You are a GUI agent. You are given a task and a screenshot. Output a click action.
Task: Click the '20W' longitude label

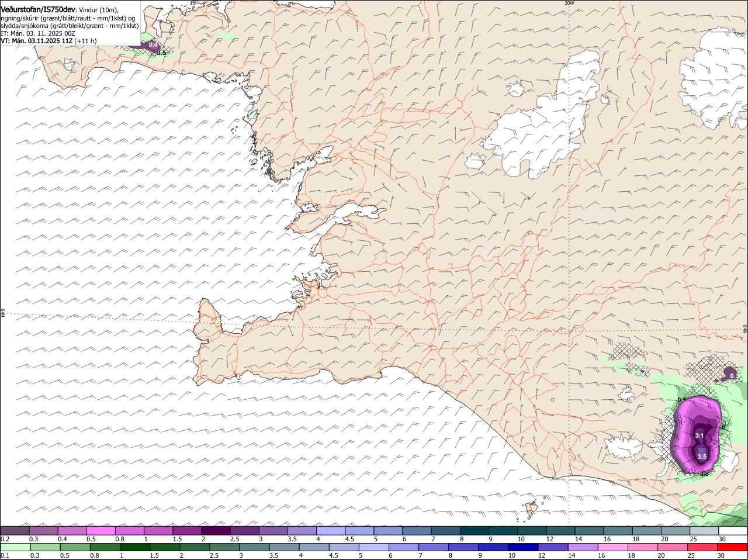coord(570,3)
